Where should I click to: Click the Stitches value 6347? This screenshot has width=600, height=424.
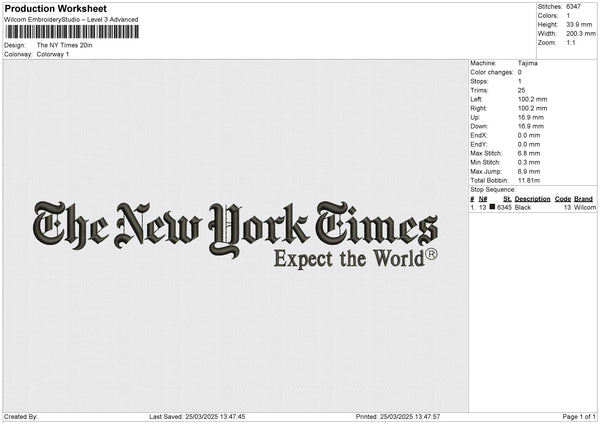[x=573, y=7]
